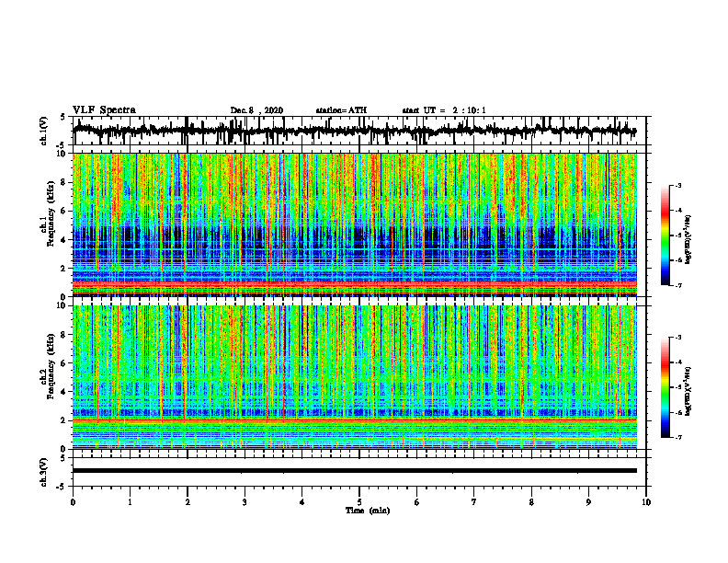The image size is (728, 563).
Task: Click time axis tick label '5'
Action: (x=359, y=502)
